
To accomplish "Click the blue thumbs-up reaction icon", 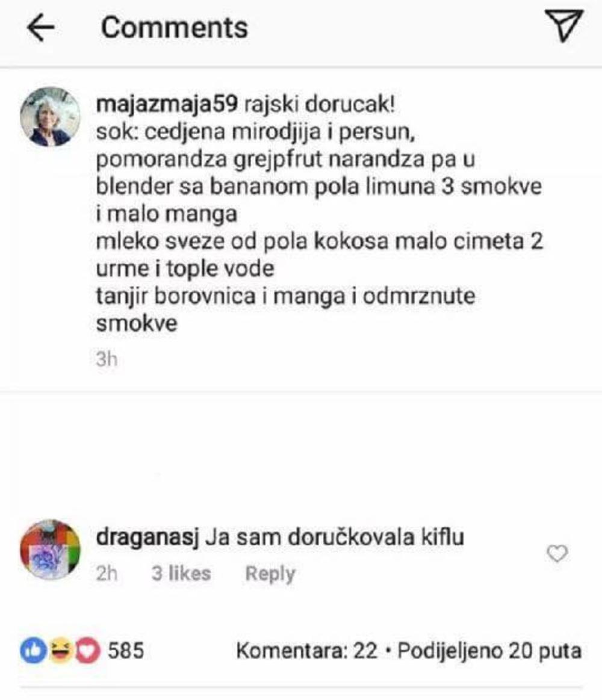I will (x=34, y=651).
